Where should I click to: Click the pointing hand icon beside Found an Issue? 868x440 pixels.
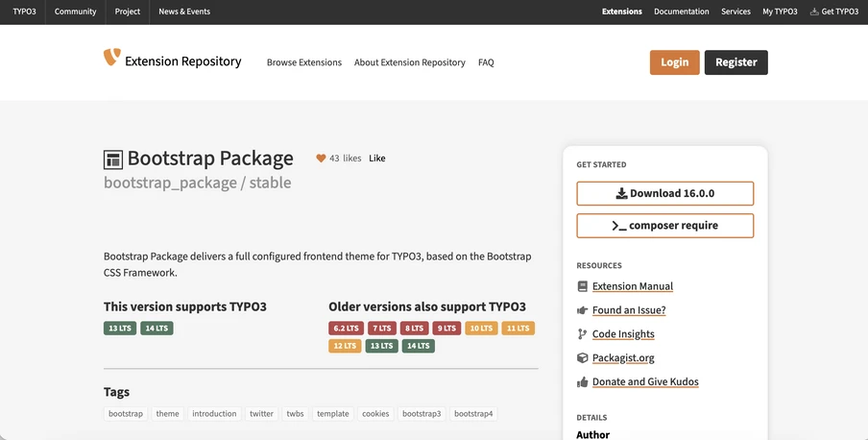coord(583,310)
